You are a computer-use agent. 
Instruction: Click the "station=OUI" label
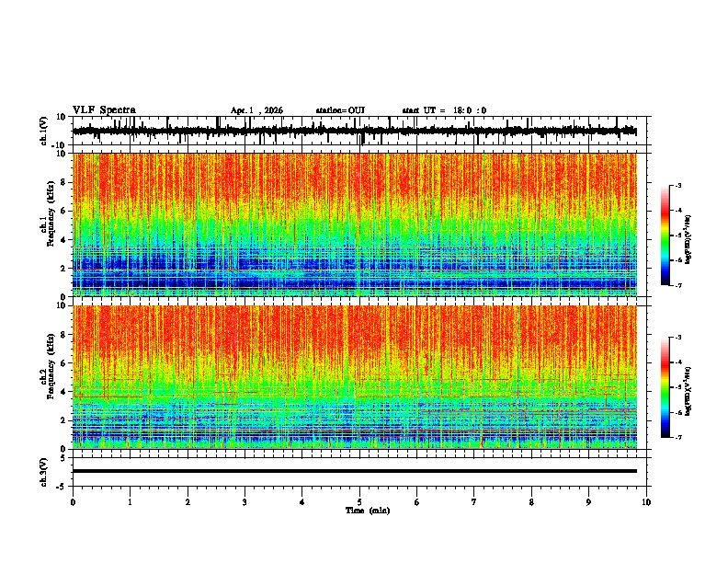(x=340, y=110)
